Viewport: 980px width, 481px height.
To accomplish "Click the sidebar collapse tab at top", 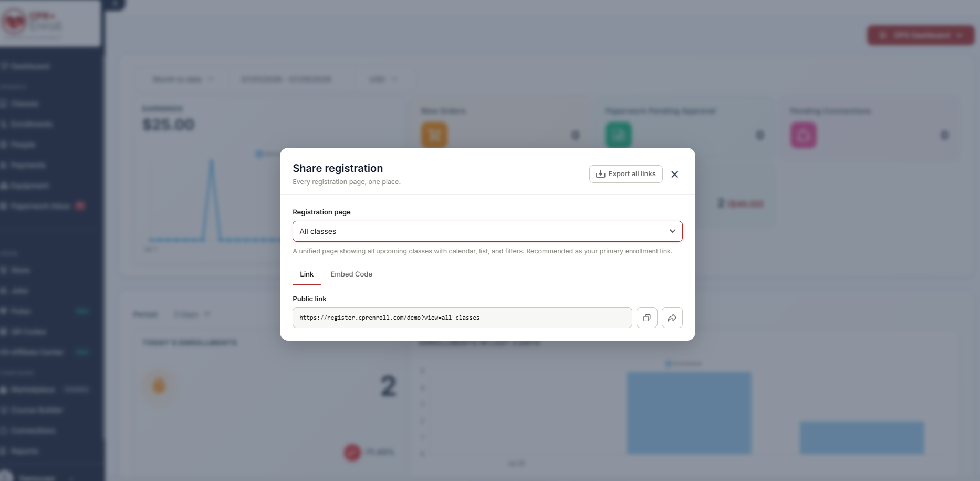I will click(x=114, y=4).
